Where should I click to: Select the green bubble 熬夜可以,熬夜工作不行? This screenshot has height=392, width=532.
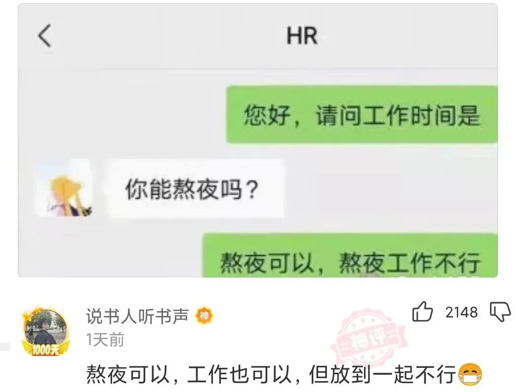[350, 256]
